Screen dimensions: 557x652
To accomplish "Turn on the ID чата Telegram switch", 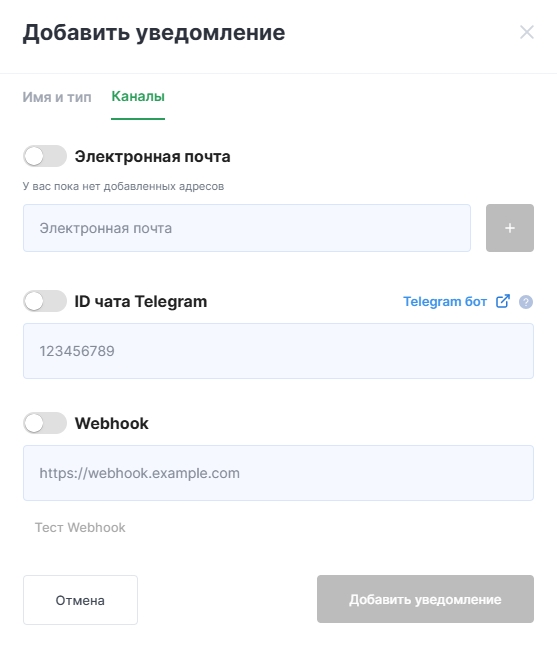I will [x=45, y=301].
